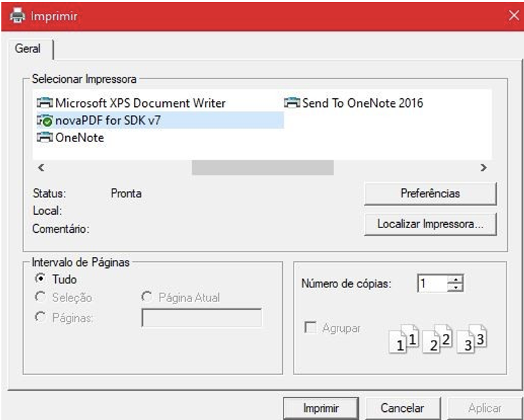Click the collate pages 2-2 preview icon
The height and width of the screenshot is (420, 524).
(x=439, y=339)
